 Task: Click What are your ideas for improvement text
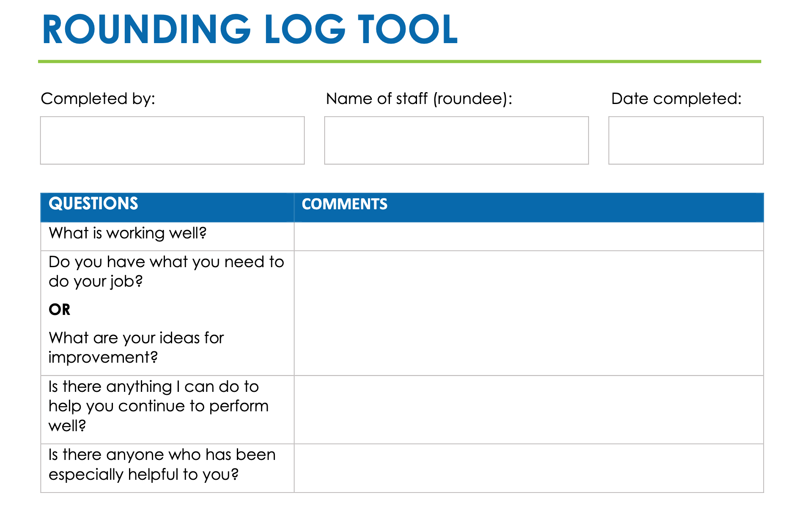pyautogui.click(x=136, y=347)
